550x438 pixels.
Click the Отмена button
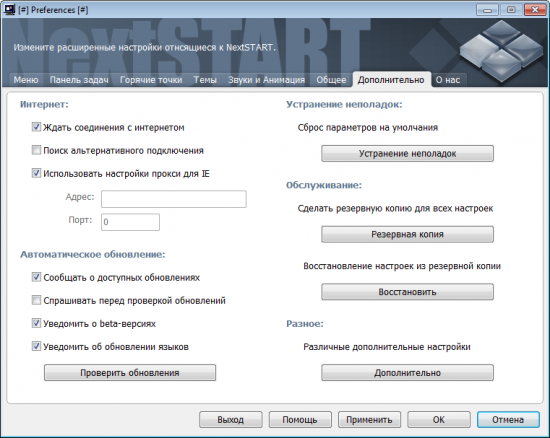pos(508,420)
